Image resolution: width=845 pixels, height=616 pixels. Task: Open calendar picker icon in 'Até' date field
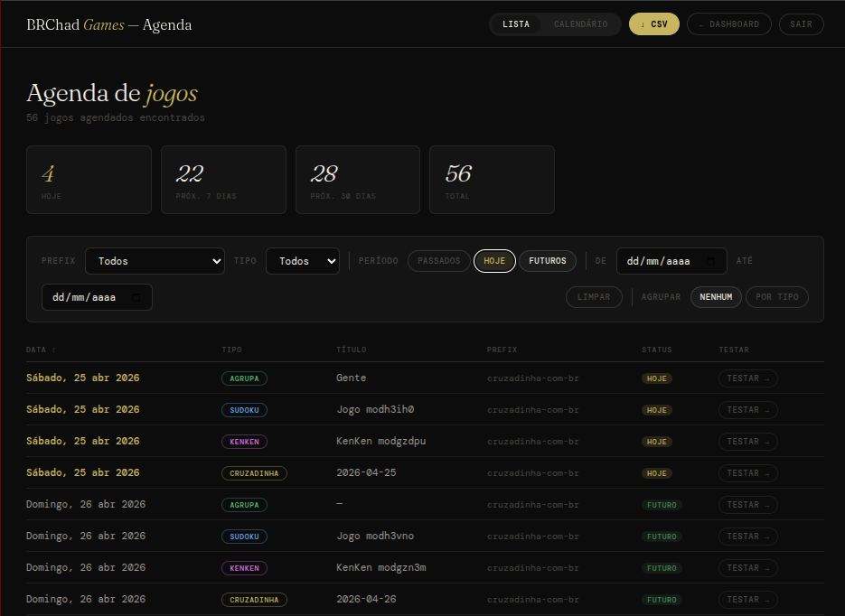click(137, 297)
